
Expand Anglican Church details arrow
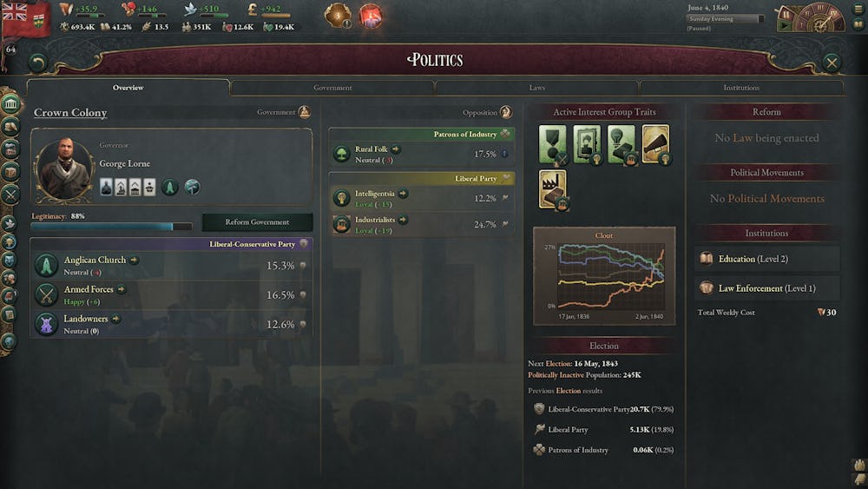134,260
